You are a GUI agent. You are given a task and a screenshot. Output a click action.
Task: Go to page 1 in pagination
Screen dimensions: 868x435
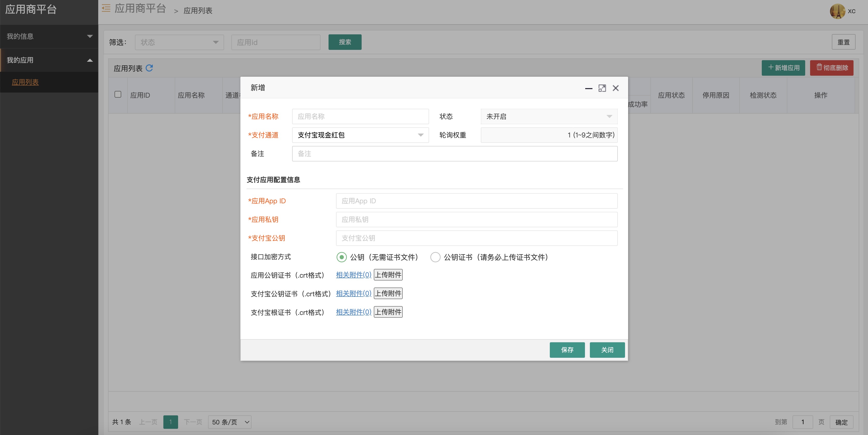171,422
